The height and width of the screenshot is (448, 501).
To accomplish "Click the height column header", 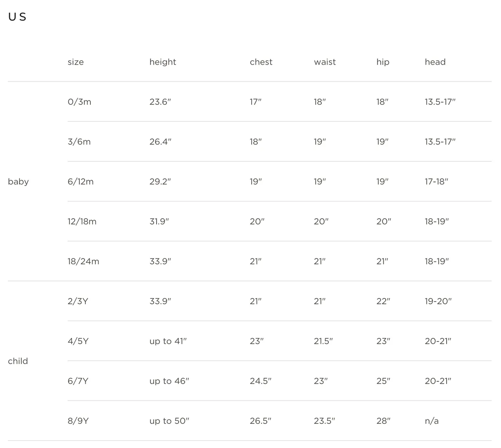I will [163, 62].
